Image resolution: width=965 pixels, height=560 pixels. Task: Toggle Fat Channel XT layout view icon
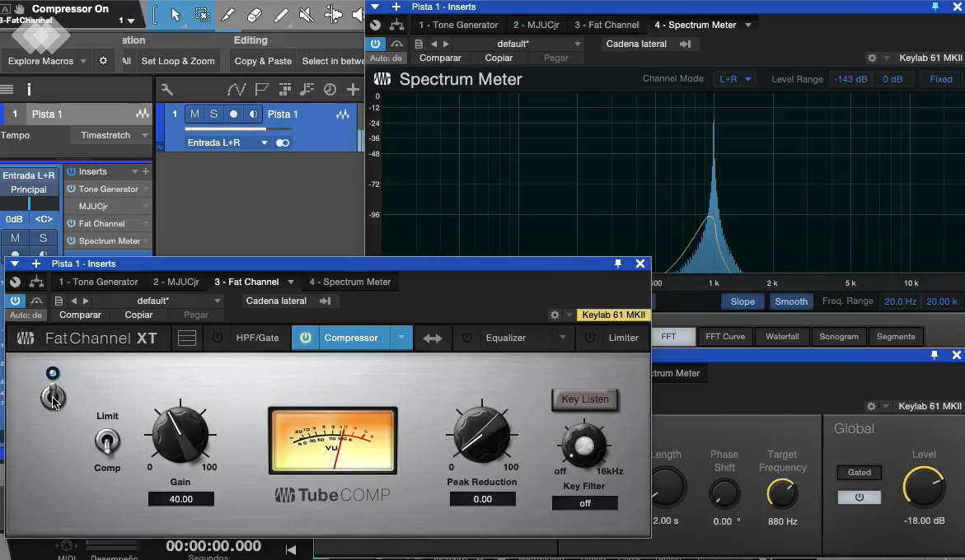(187, 338)
